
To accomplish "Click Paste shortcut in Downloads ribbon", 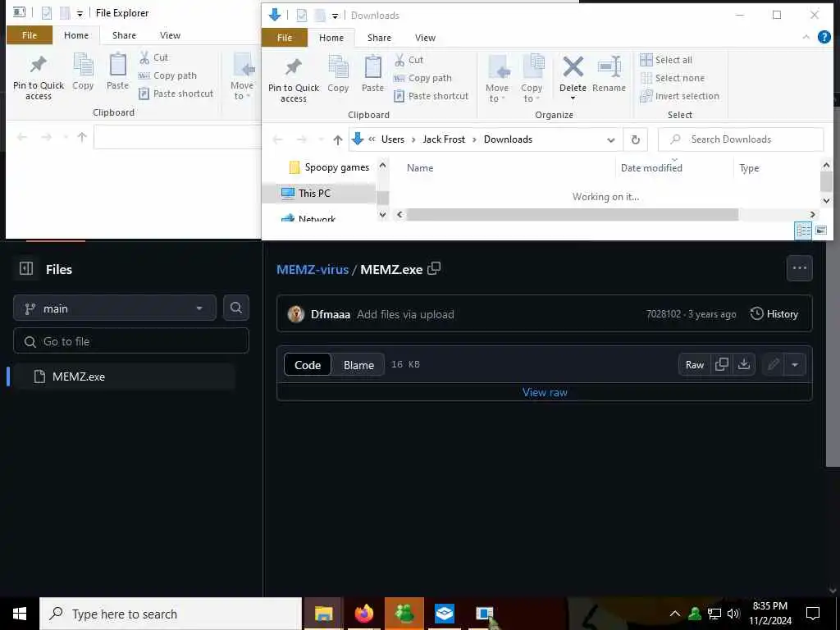I will [x=431, y=97].
